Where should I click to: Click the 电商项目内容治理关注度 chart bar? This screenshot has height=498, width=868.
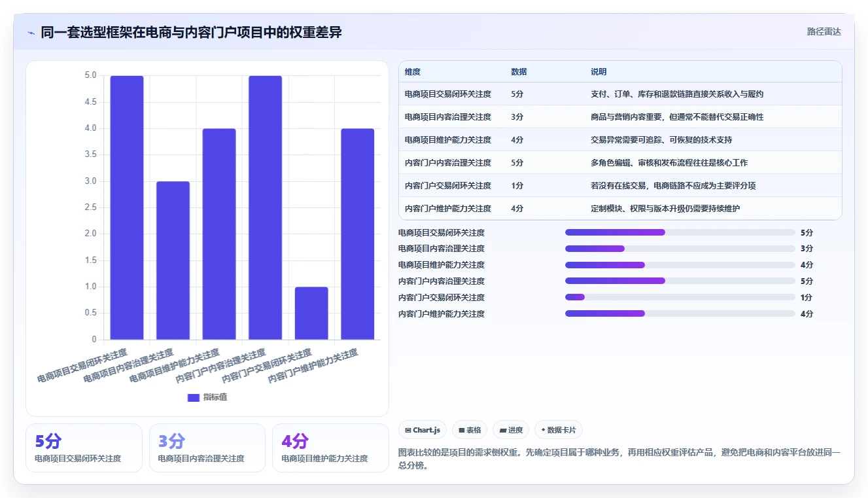point(173,260)
